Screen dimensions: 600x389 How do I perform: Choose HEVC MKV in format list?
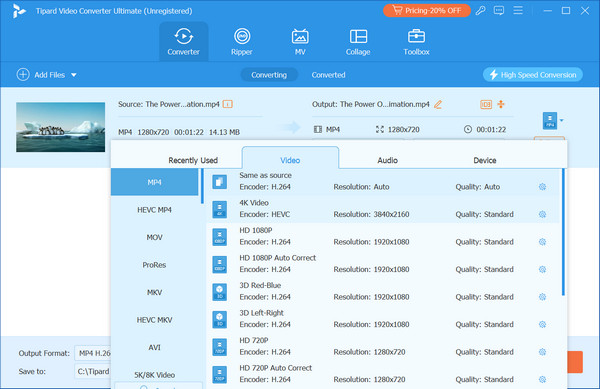pyautogui.click(x=155, y=320)
